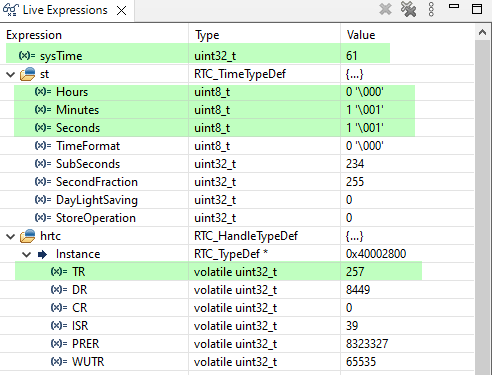
Task: Collapse the Instance pointer node
Action: (26, 255)
